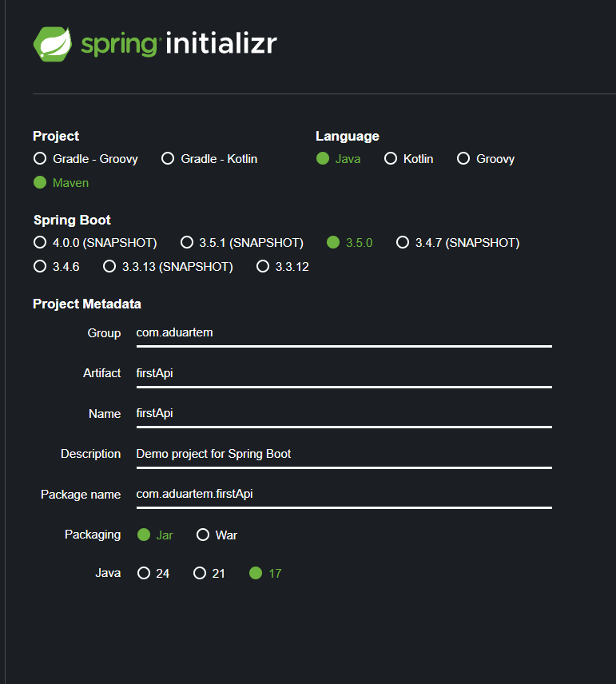Choose Spring Boot version 3.5.0

350,243
